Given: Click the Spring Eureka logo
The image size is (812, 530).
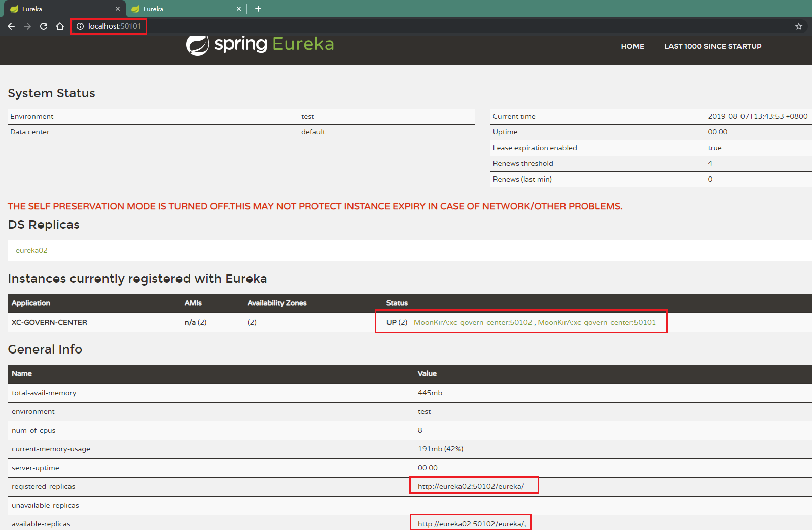Looking at the screenshot, I should pyautogui.click(x=260, y=45).
